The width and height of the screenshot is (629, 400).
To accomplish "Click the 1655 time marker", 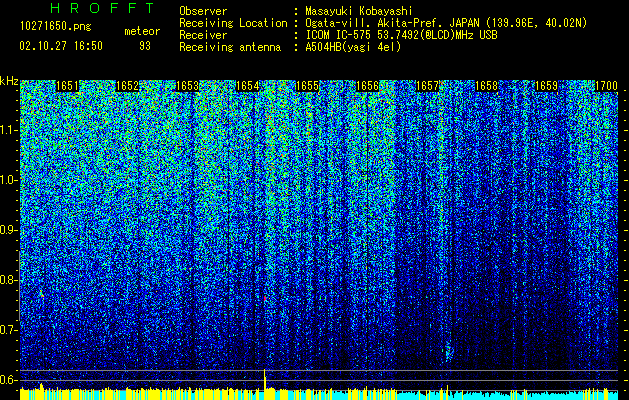I will pos(307,86).
